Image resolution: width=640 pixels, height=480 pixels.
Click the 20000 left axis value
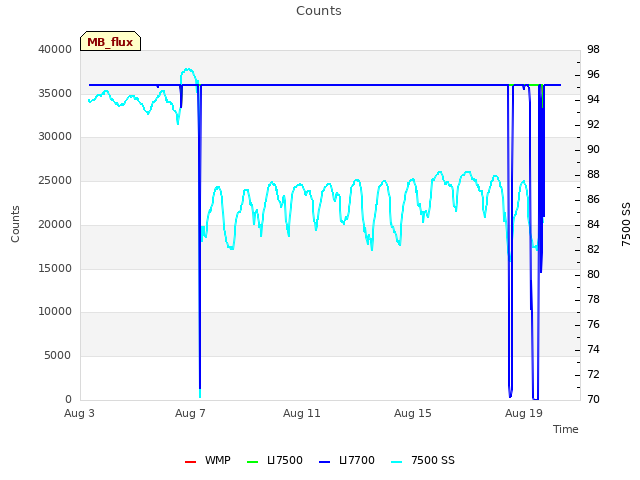click(x=55, y=224)
